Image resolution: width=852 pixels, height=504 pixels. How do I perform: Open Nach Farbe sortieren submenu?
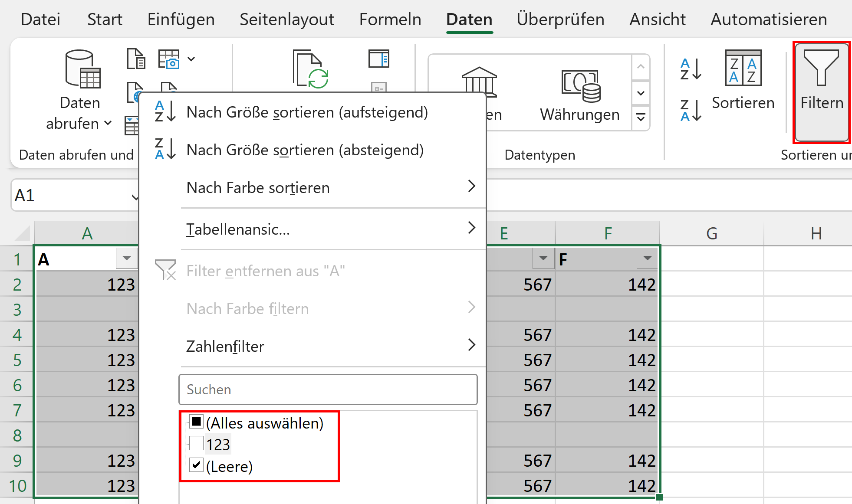tap(313, 187)
